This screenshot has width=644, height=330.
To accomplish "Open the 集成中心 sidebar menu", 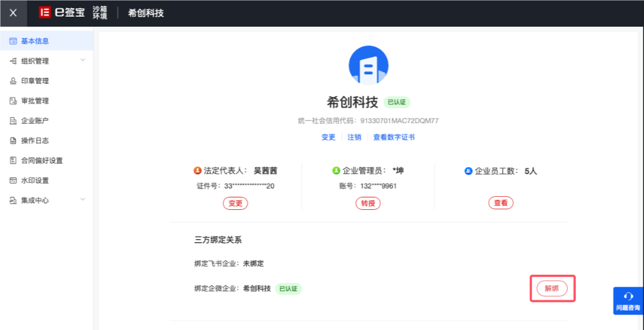I will coord(46,200).
